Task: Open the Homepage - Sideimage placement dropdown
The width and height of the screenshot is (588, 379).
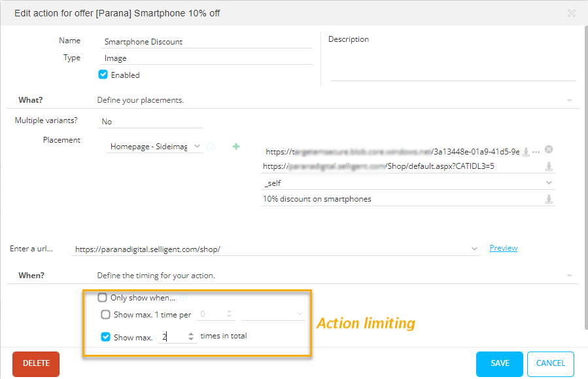Action: [x=156, y=147]
